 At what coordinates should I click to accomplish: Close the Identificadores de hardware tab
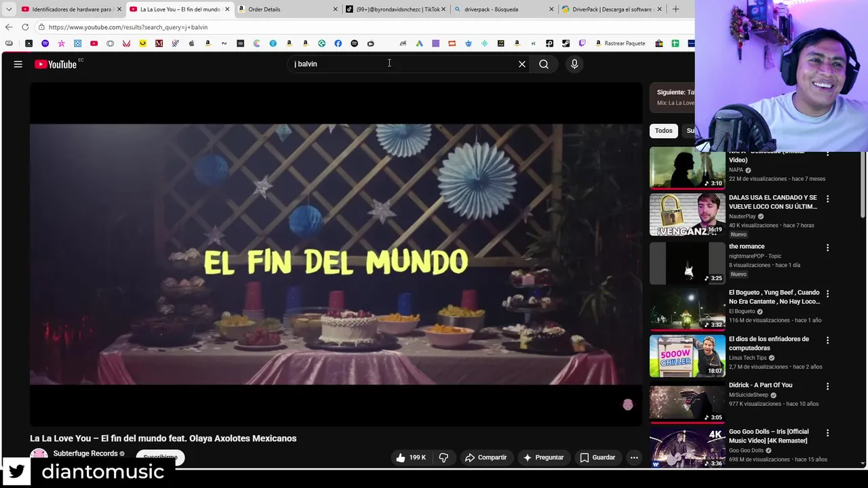coord(119,9)
